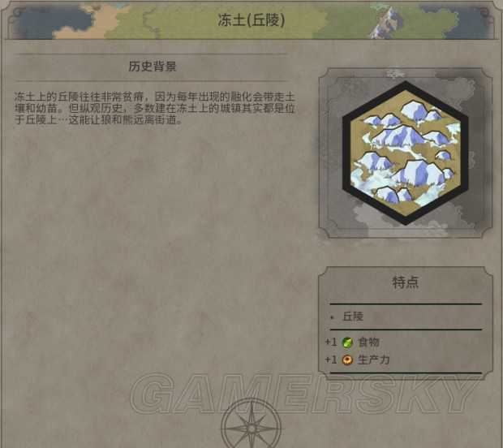This screenshot has height=448, width=503.
Task: Click the GAMERSKY watermark text
Action: (x=303, y=393)
